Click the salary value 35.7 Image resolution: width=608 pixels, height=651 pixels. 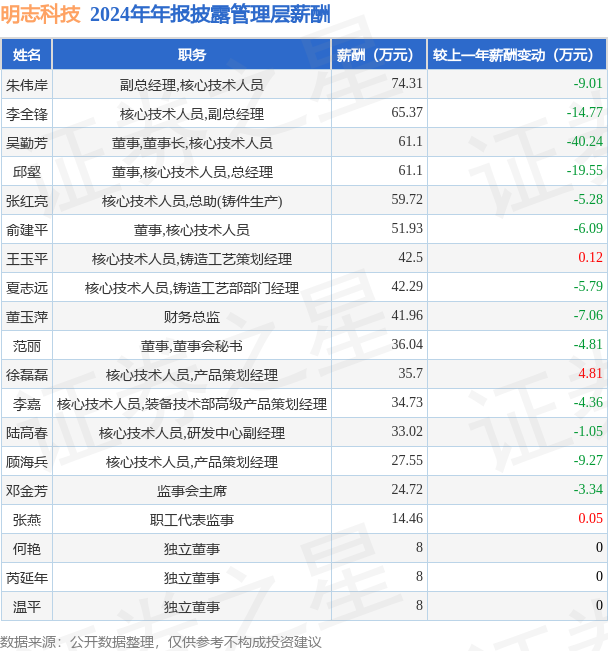pos(410,373)
